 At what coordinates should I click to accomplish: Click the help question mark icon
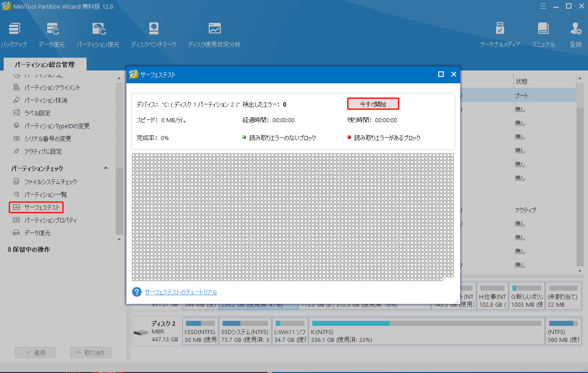136,292
